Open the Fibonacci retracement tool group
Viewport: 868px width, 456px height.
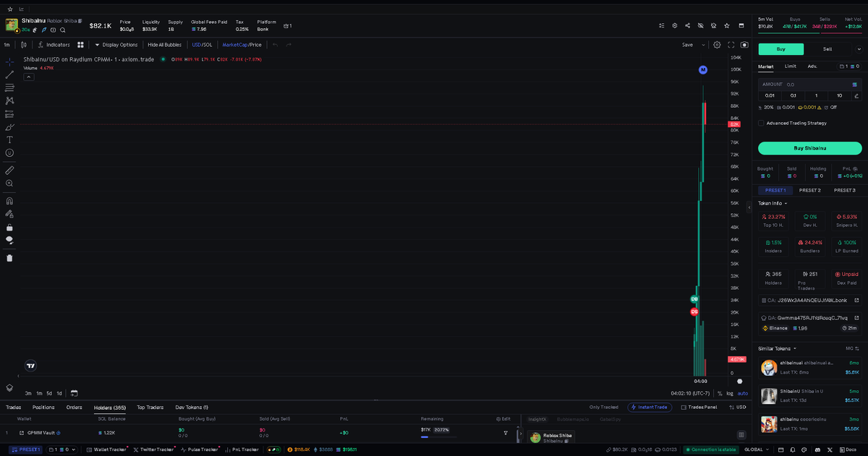click(9, 87)
